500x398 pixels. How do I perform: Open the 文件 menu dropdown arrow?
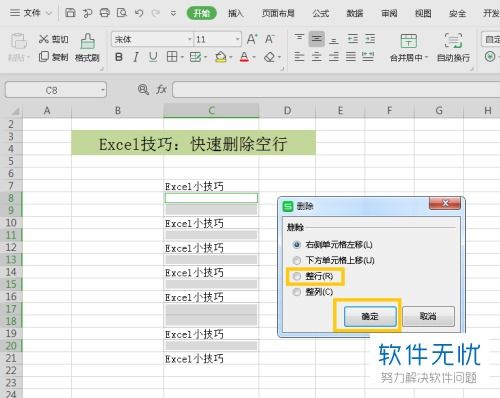(49, 13)
